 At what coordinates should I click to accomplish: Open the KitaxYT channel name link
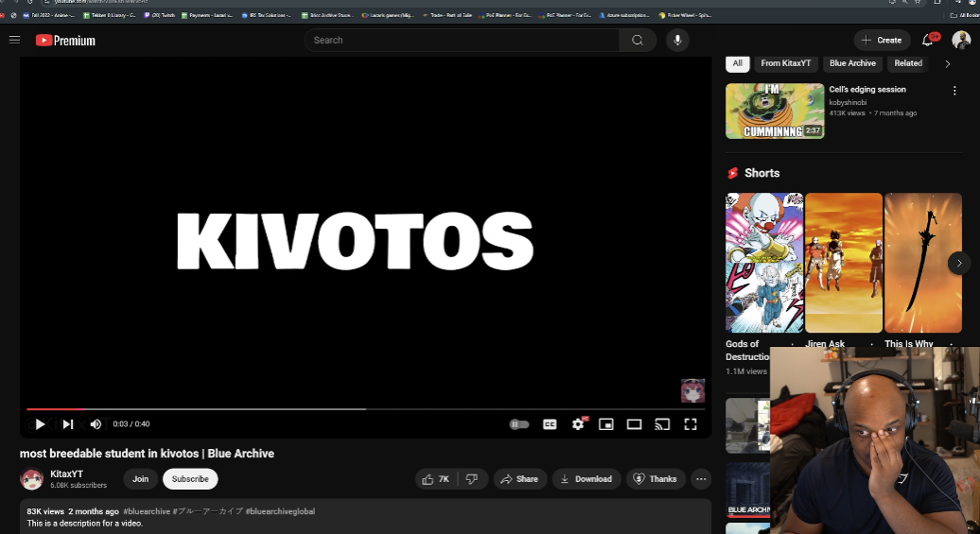67,474
